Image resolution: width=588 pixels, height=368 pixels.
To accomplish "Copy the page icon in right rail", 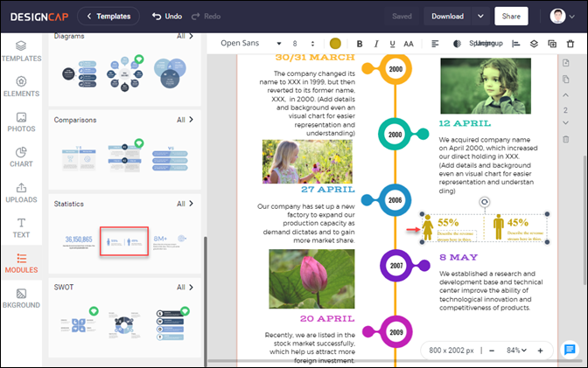I will tap(566, 79).
